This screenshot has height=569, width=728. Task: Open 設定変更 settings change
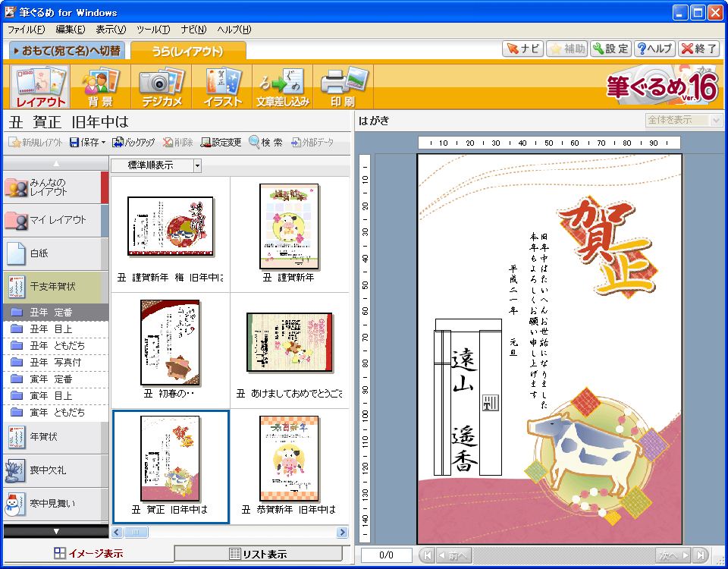tap(221, 142)
